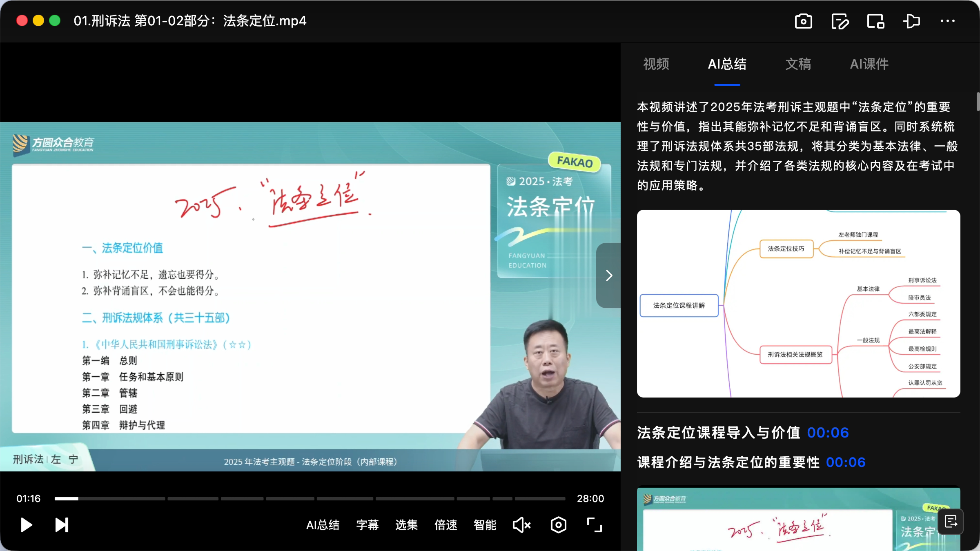Skip to the next episode

tap(62, 525)
